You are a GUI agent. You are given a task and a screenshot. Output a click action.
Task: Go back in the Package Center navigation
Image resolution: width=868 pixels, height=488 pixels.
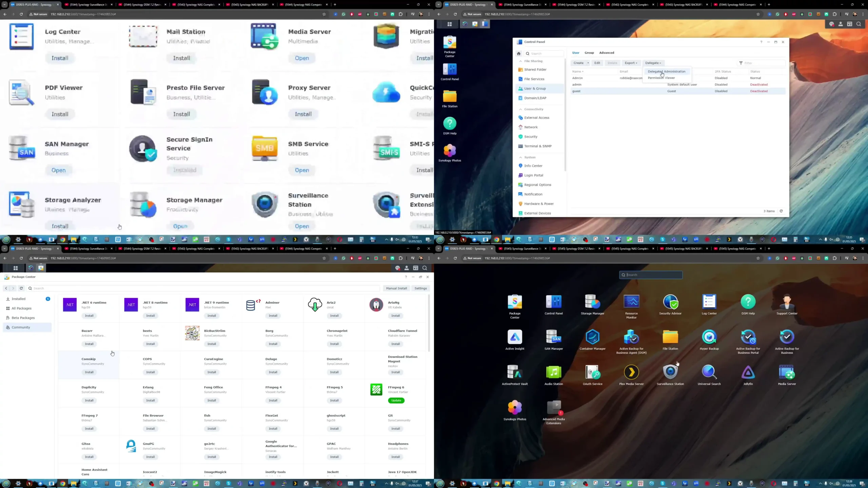click(x=6, y=288)
